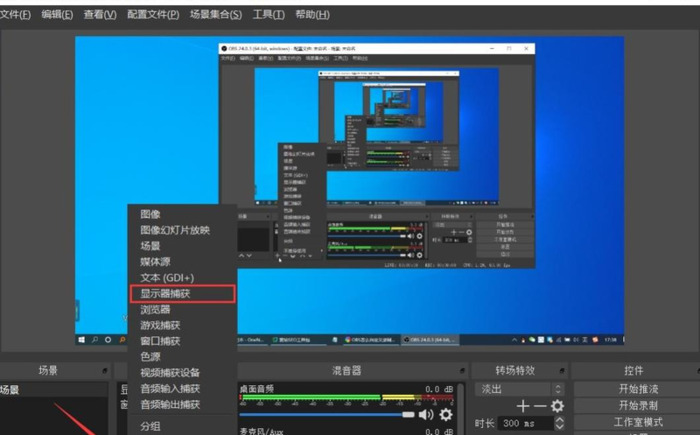Click the mixer panel vertical scrollbar

(461, 409)
